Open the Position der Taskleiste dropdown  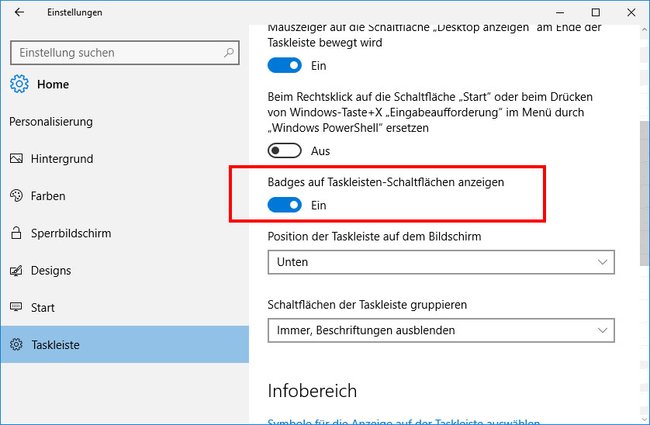coord(441,262)
